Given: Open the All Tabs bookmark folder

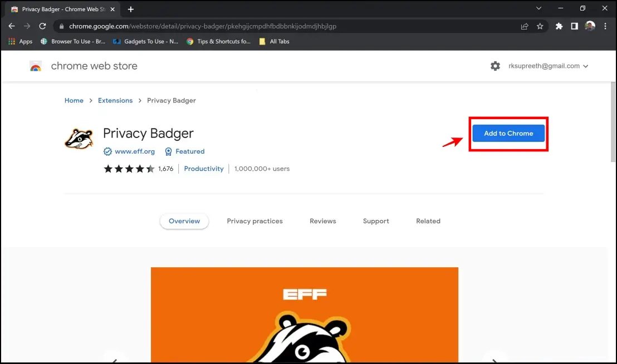Looking at the screenshot, I should (x=275, y=41).
